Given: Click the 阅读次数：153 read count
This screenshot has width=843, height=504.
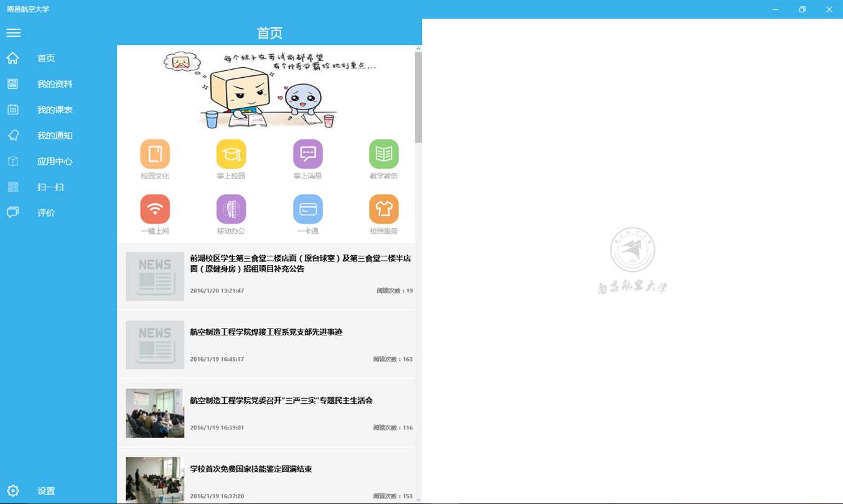Looking at the screenshot, I should (x=393, y=496).
